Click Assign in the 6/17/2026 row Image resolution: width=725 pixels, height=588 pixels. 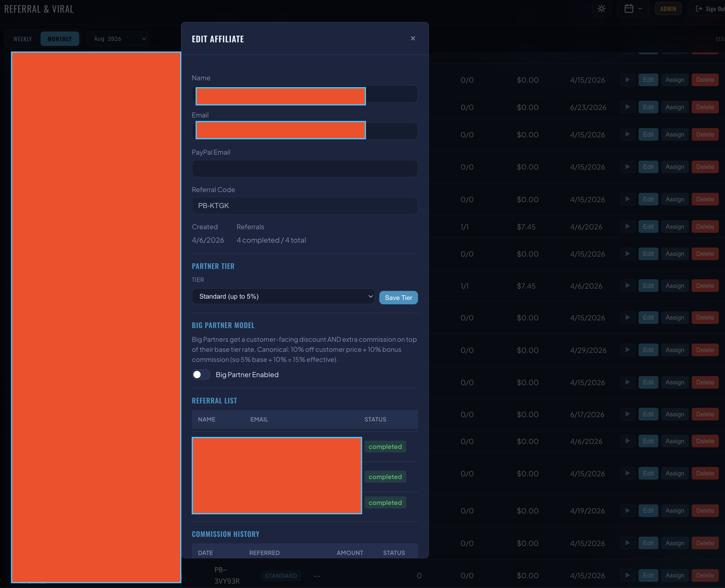[674, 414]
